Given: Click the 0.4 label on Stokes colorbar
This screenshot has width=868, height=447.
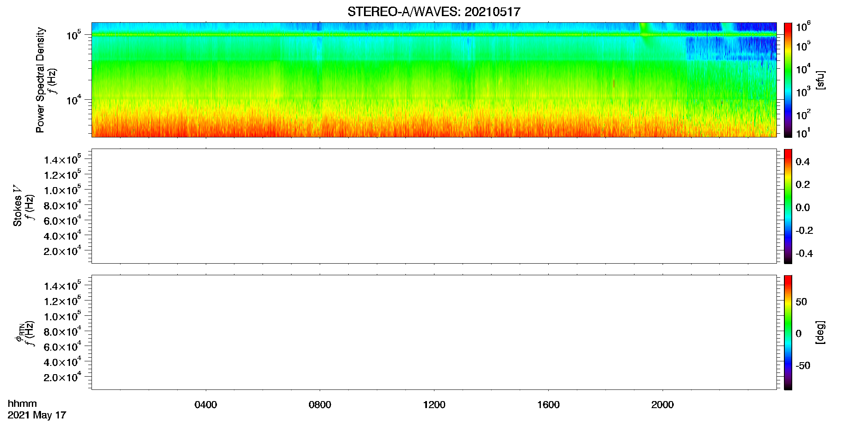Looking at the screenshot, I should coord(803,162).
